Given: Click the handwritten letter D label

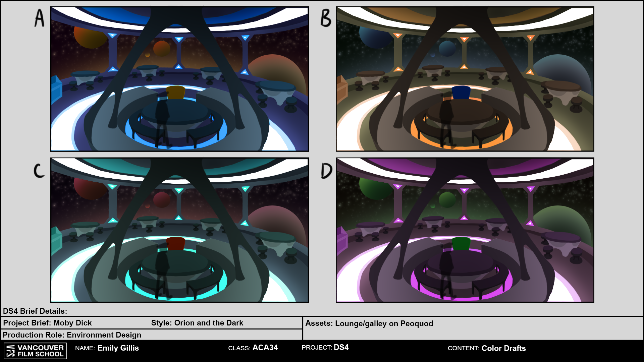Looking at the screenshot, I should coord(326,171).
